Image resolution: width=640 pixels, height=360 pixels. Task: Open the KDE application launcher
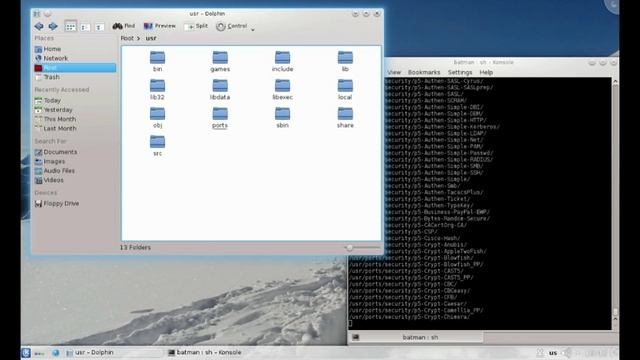point(26,353)
